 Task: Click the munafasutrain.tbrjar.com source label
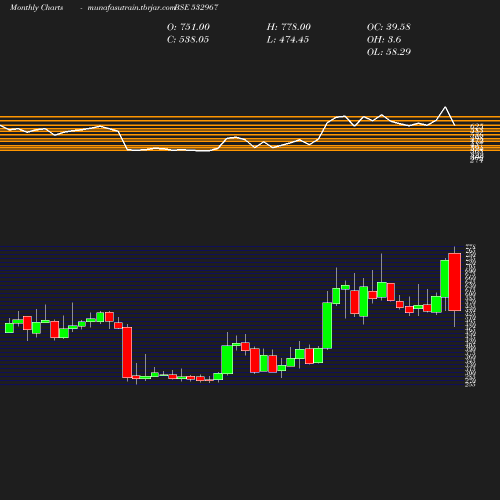[x=131, y=8]
